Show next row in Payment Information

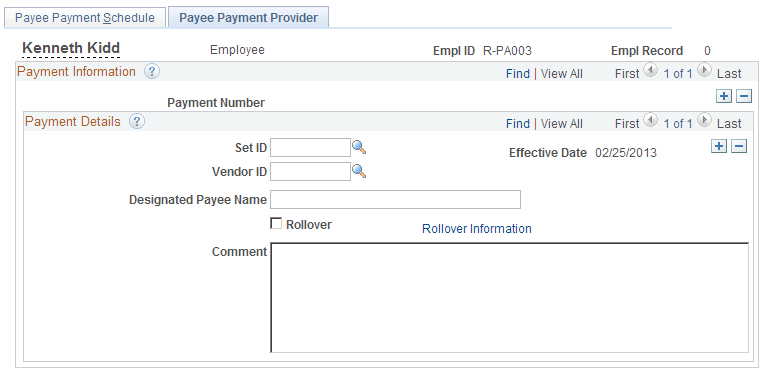[704, 71]
